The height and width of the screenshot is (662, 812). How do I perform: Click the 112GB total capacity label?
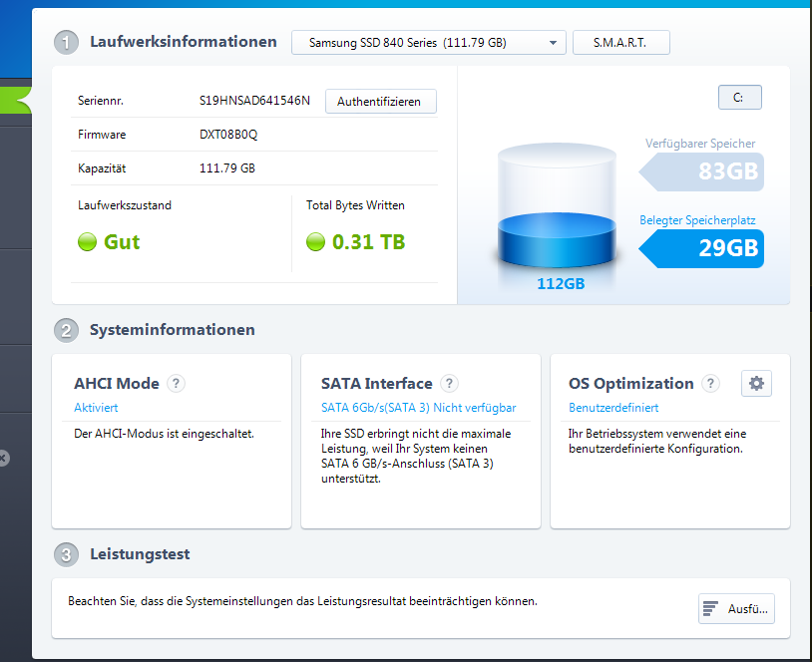[x=561, y=283]
